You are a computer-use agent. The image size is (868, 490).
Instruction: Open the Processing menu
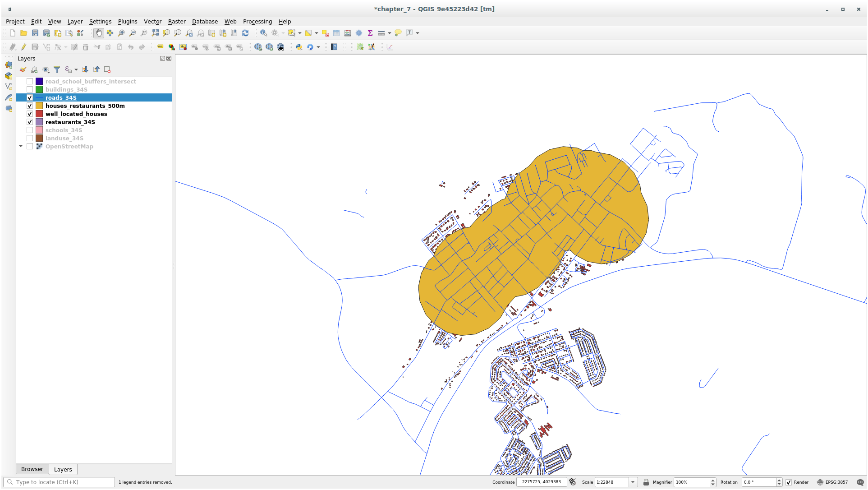click(x=257, y=21)
